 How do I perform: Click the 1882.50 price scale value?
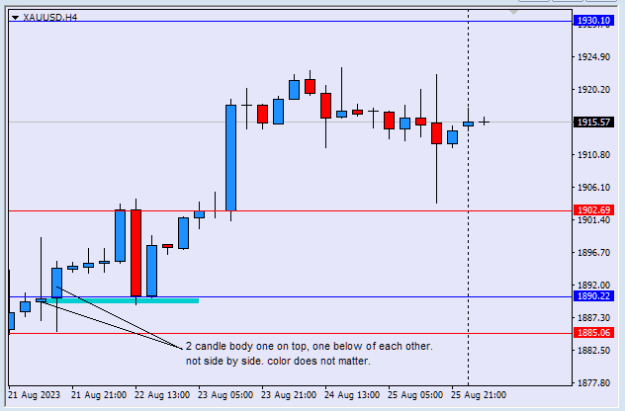tap(594, 350)
